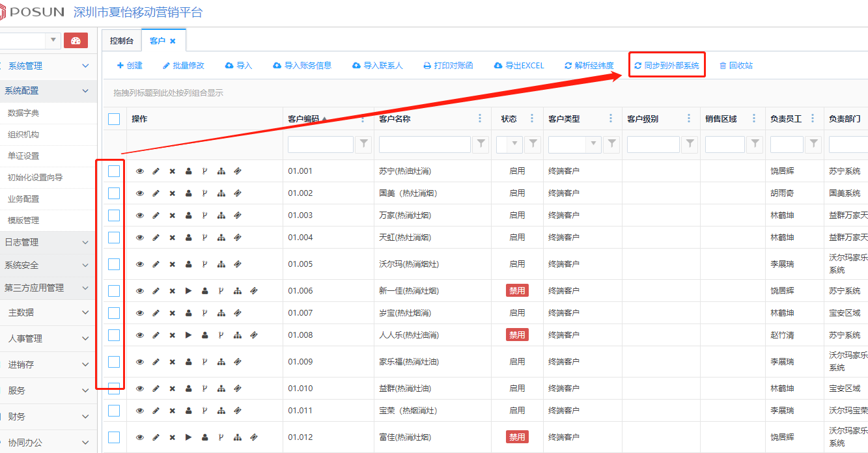Open the 客户类型 filter dropdown

point(593,144)
